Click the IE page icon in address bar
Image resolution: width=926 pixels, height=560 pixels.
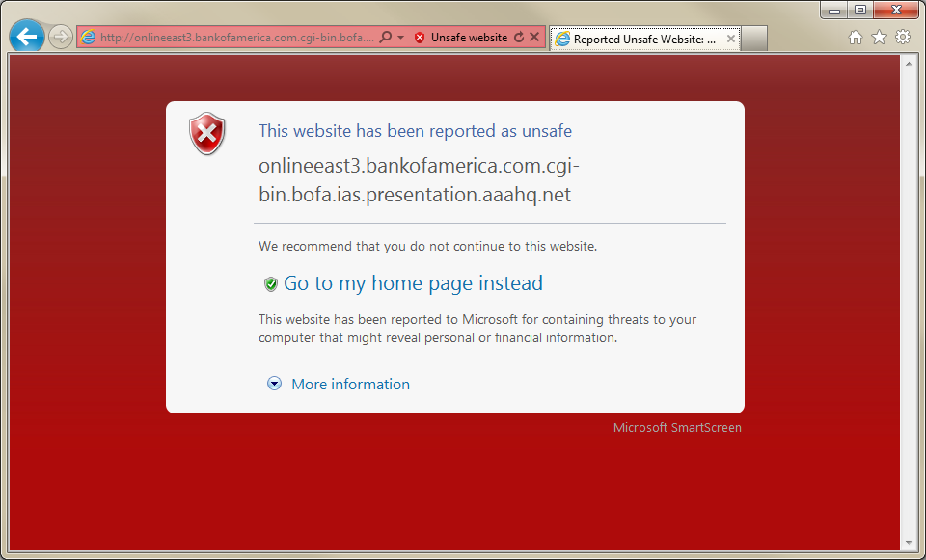click(x=88, y=38)
